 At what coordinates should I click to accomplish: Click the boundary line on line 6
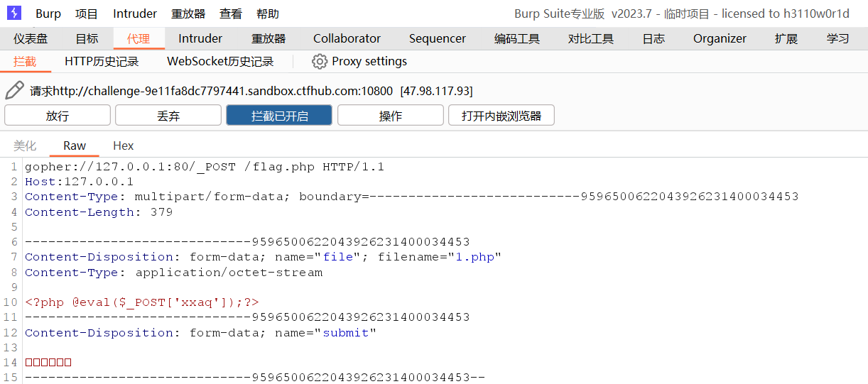tap(247, 242)
